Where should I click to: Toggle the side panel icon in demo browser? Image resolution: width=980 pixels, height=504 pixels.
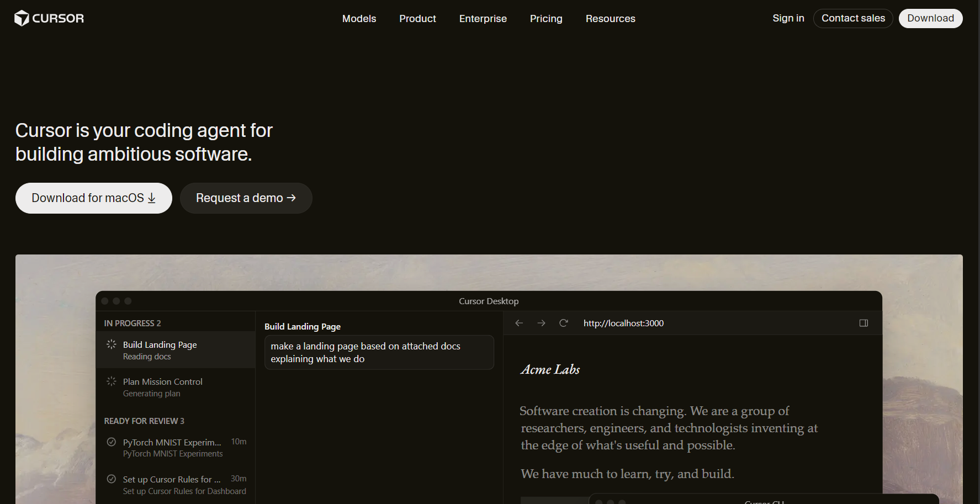[864, 323]
